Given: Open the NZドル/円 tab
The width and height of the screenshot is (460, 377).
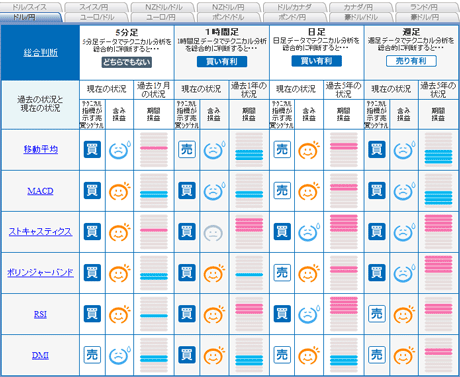Looking at the screenshot, I should [x=228, y=7].
